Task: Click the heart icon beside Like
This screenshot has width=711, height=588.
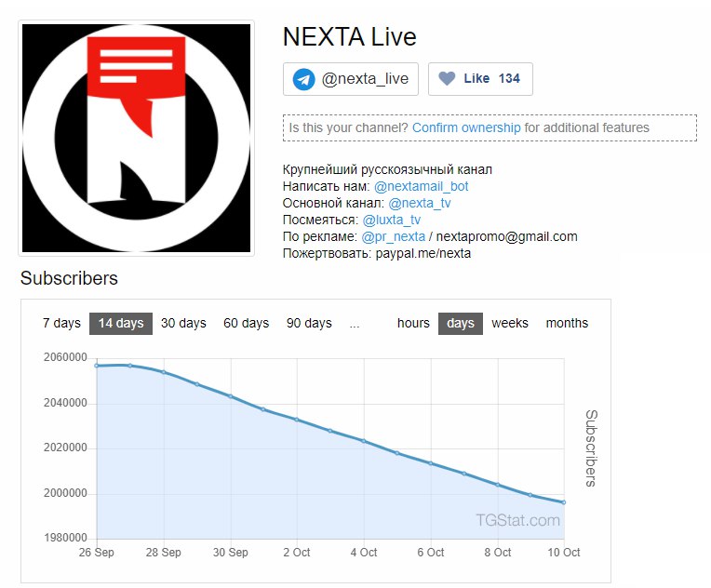Action: point(447,78)
